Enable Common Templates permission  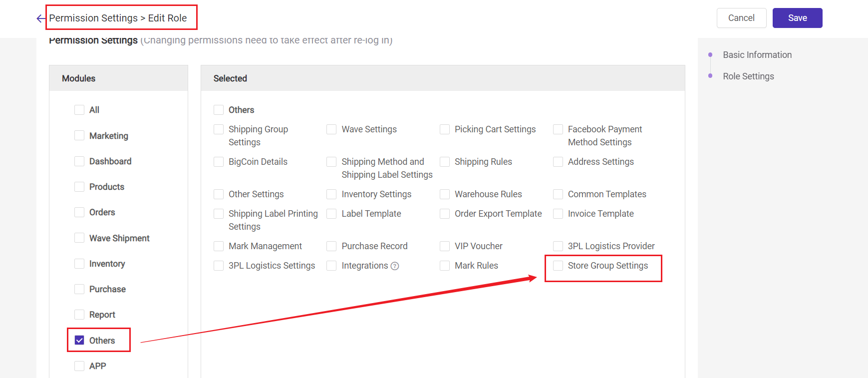coord(558,194)
